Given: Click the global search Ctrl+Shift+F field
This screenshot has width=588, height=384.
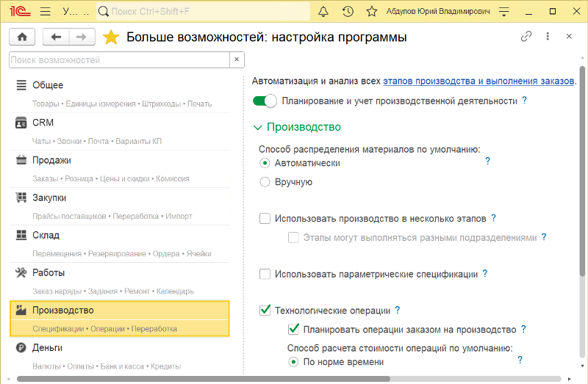Looking at the screenshot, I should pos(204,11).
